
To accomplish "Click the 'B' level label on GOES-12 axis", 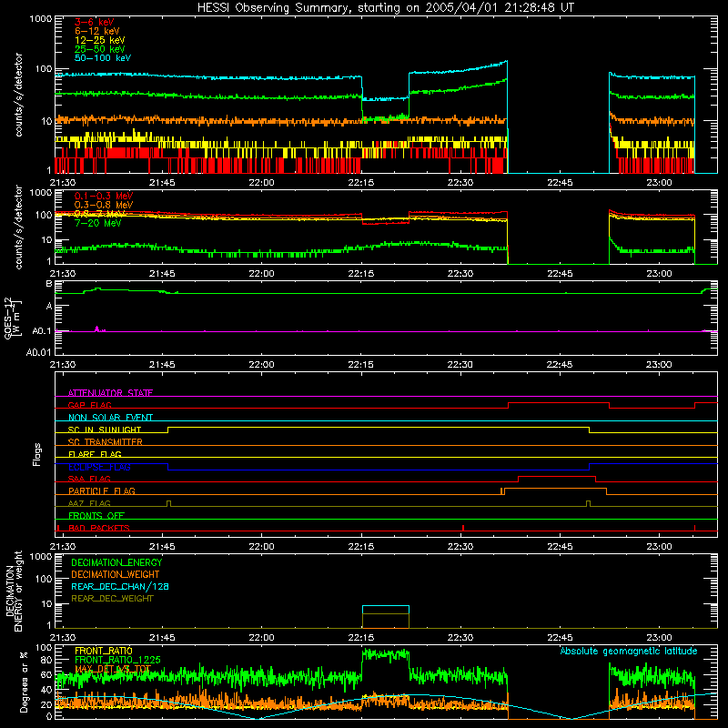I will [49, 284].
